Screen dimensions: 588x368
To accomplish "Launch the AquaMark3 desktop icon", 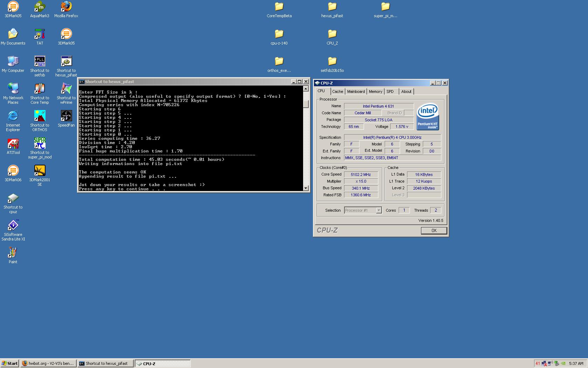I will pos(40,9).
